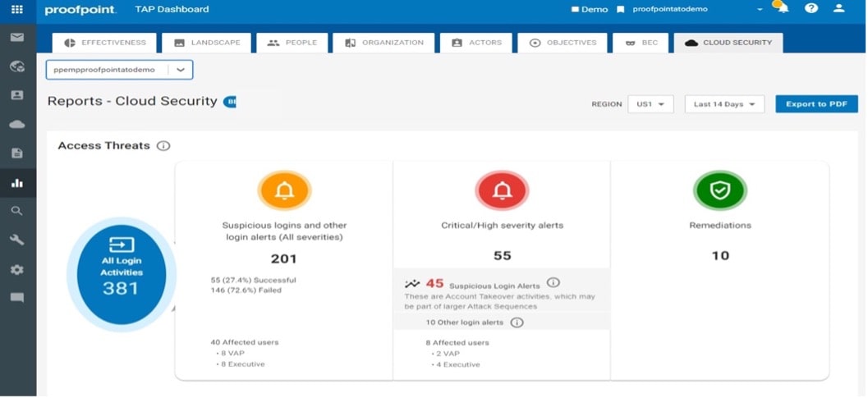Click the ppempproofpointatodemo selector field
This screenshot has width=868, height=398.
(x=120, y=70)
